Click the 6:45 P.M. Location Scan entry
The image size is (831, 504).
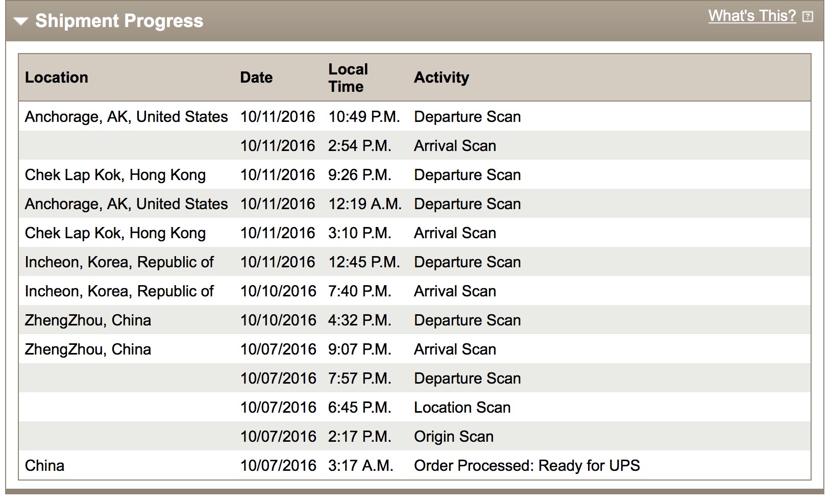point(414,407)
